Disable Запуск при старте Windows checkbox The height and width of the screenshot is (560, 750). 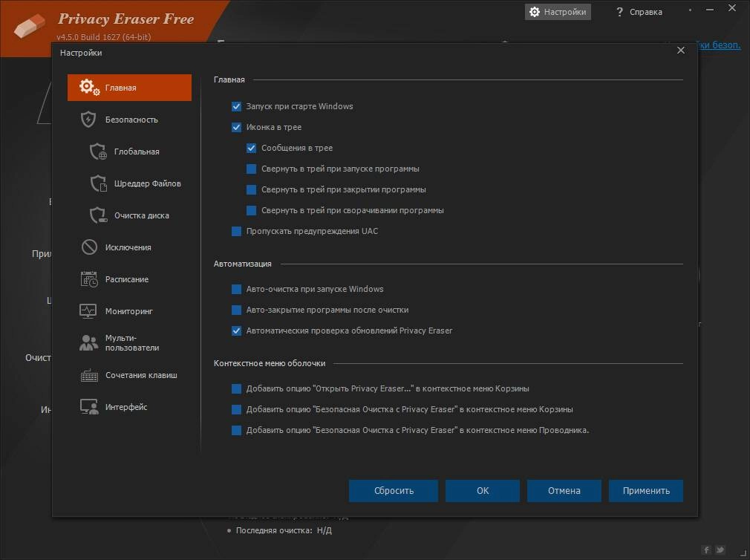click(x=236, y=107)
